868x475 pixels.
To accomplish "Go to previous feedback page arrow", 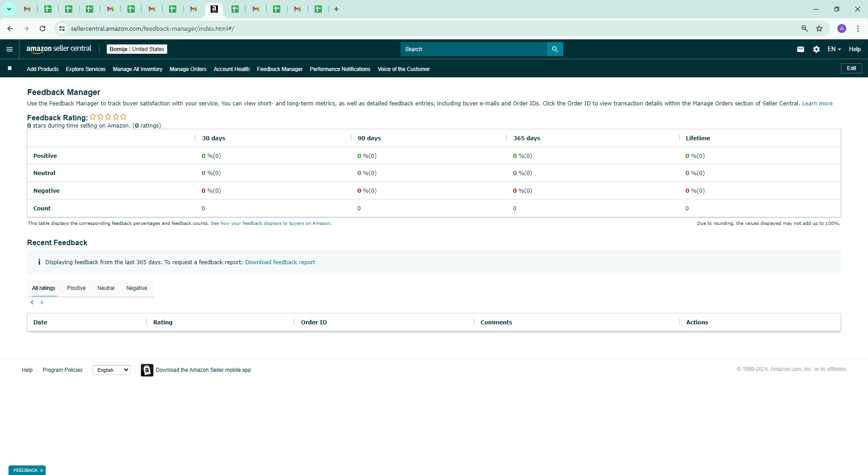I will tap(32, 302).
